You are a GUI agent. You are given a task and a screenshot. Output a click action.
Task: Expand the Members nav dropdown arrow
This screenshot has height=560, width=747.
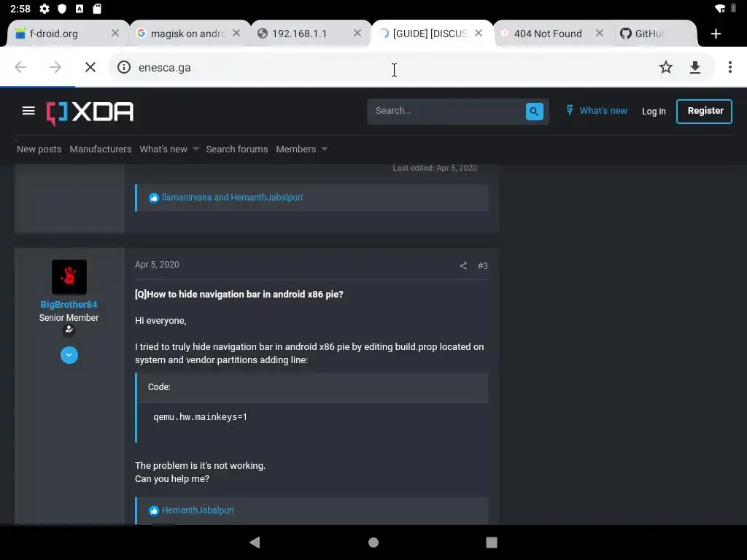coord(325,149)
